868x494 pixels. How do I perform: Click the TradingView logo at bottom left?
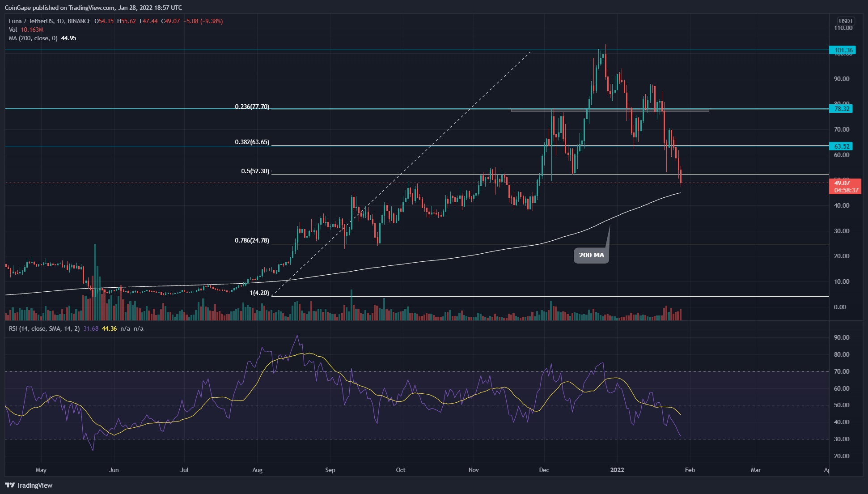tap(29, 485)
